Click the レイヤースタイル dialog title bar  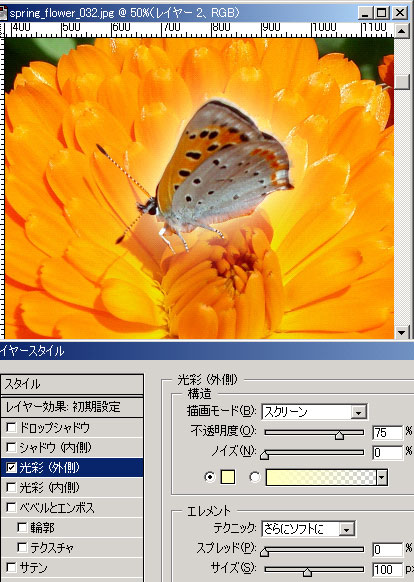(x=207, y=351)
